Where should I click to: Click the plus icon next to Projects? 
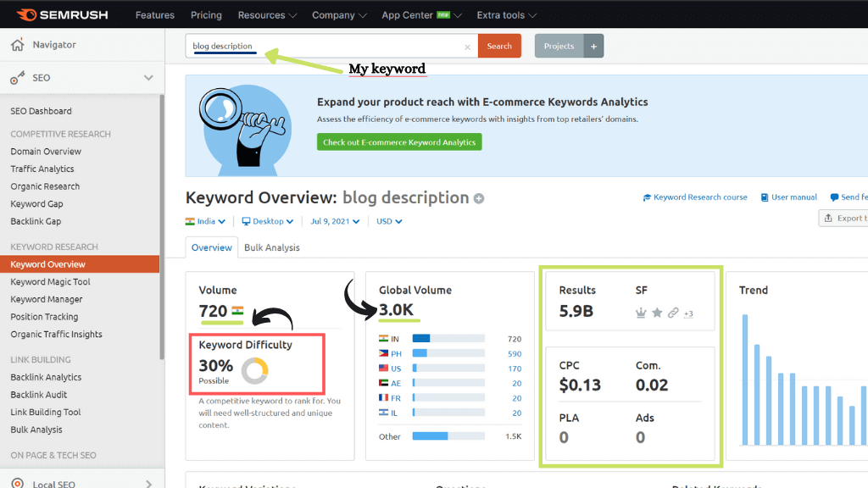pos(593,46)
